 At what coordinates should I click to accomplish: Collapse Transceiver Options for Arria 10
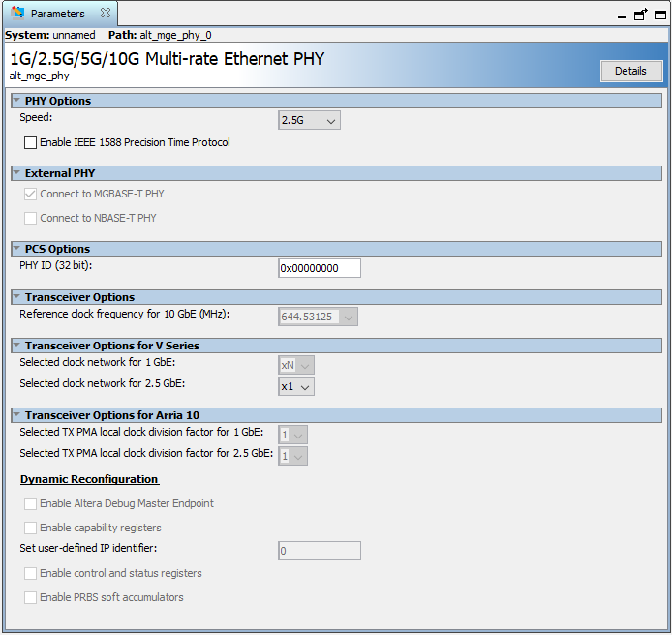(x=16, y=415)
